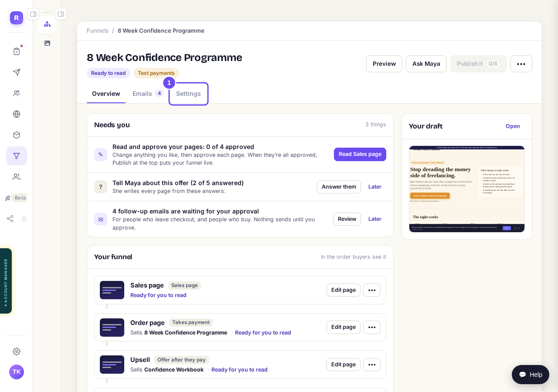Click Ready for you to read on Upsell row

pos(239,370)
